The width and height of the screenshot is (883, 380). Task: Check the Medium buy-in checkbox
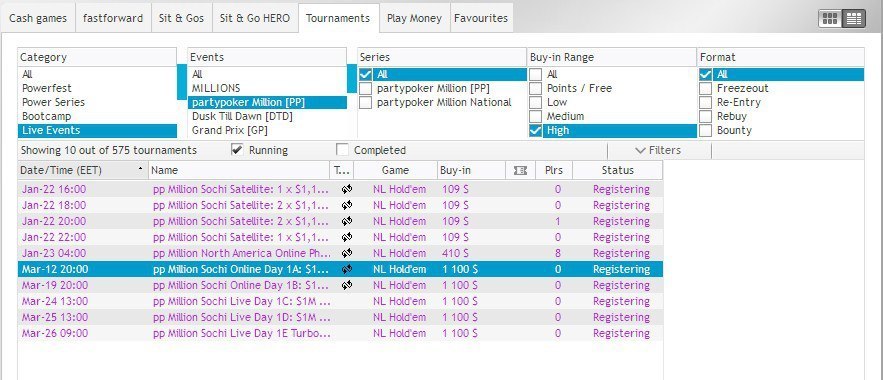(x=536, y=117)
